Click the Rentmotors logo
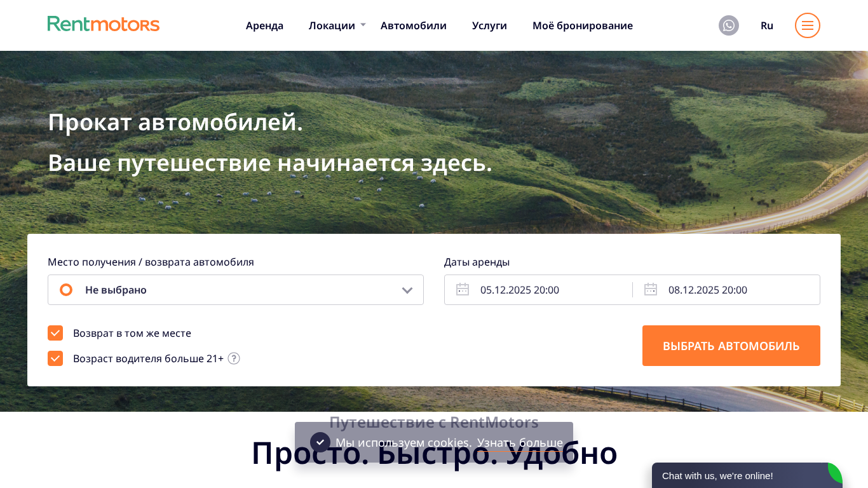Viewport: 868px width, 488px height. 104,24
